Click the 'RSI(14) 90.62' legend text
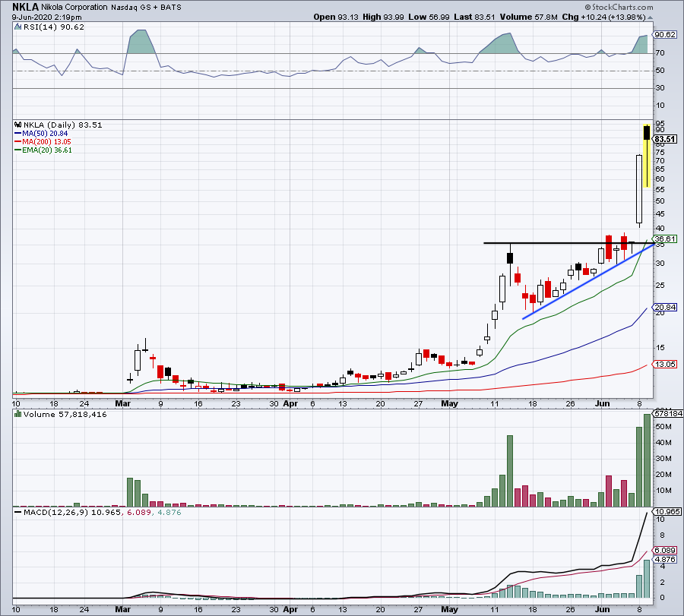 [54, 27]
